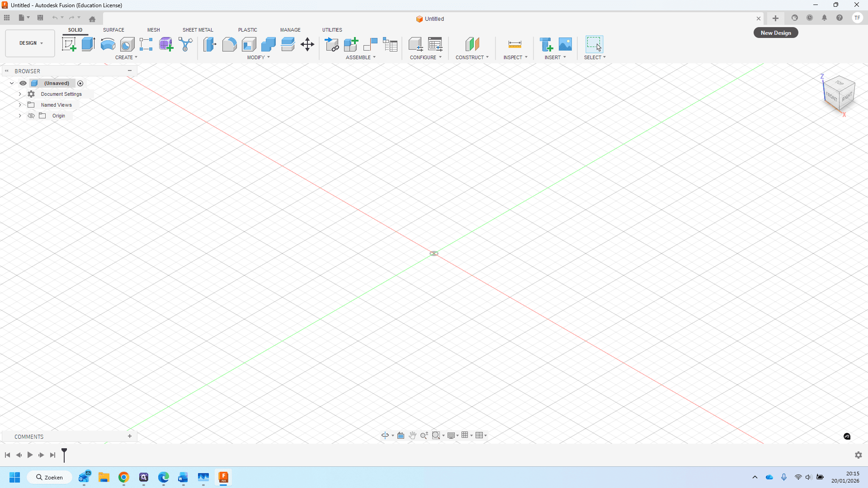The width and height of the screenshot is (868, 488).
Task: Activate the Unsaved component radio button
Action: coord(80,83)
